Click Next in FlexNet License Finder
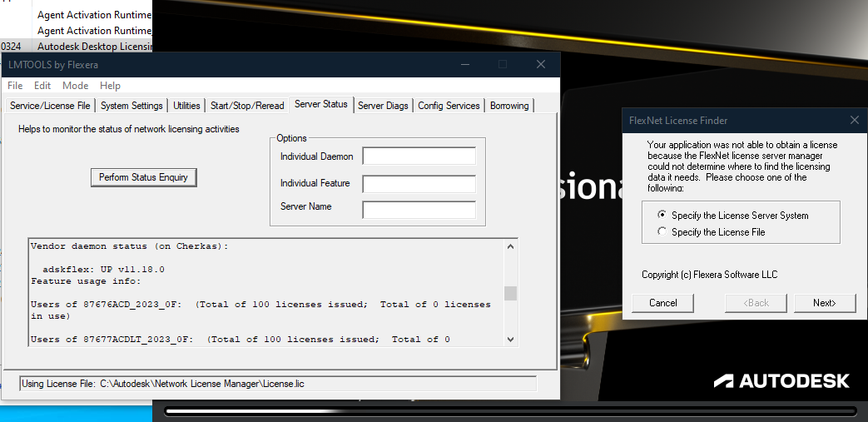The height and width of the screenshot is (422, 868). tap(825, 303)
